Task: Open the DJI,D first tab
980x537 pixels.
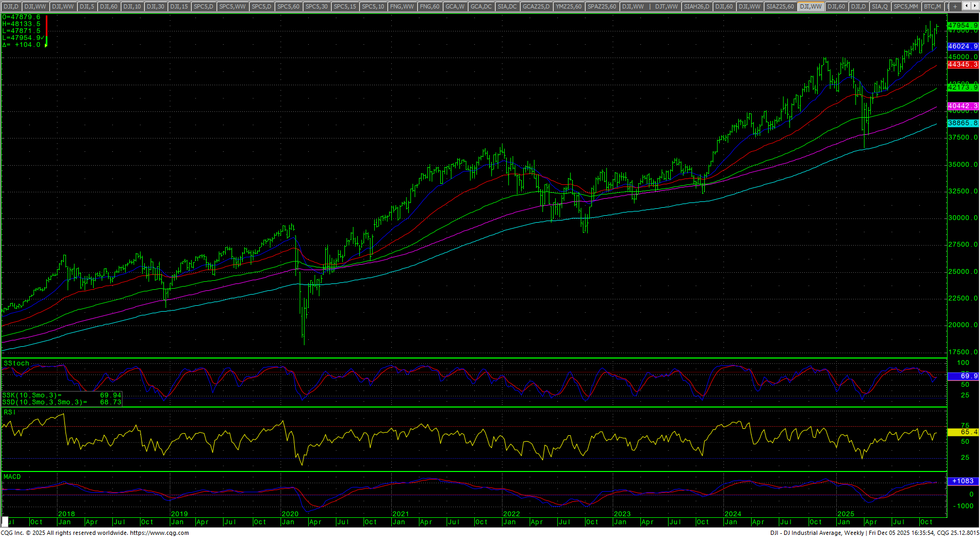Action: click(11, 6)
